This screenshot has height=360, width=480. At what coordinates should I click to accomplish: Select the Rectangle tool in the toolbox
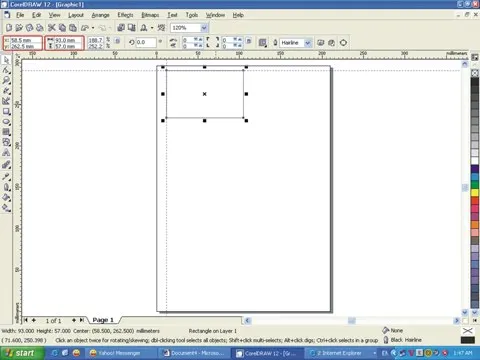[x=6, y=112]
